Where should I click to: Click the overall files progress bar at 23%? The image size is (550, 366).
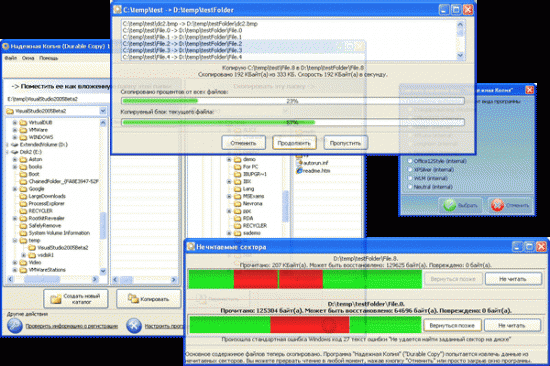[293, 101]
